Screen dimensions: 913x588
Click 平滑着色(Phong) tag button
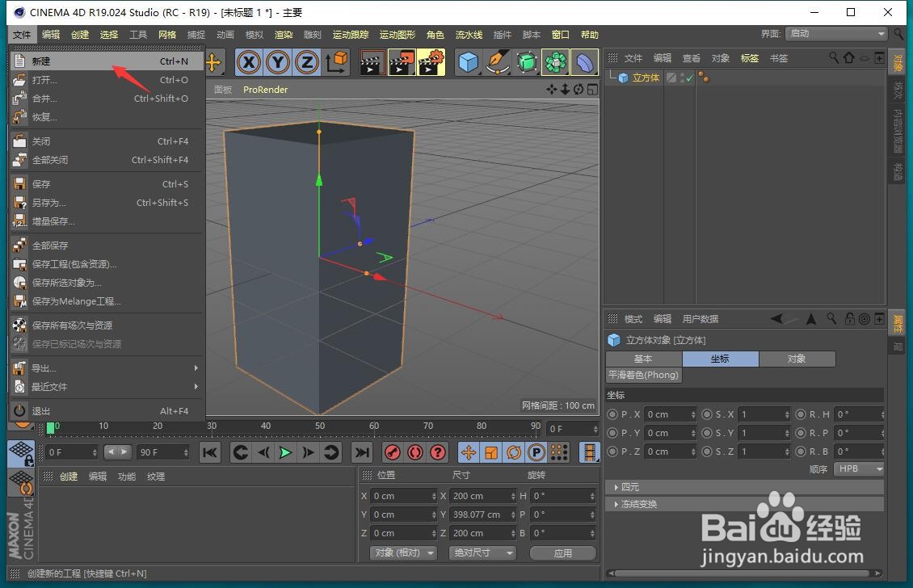pos(643,375)
